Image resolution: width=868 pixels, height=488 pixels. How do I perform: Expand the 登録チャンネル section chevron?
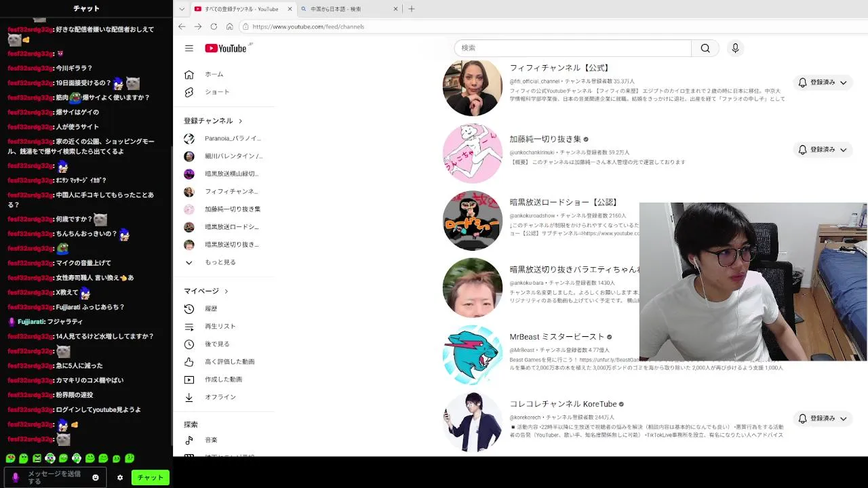240,121
